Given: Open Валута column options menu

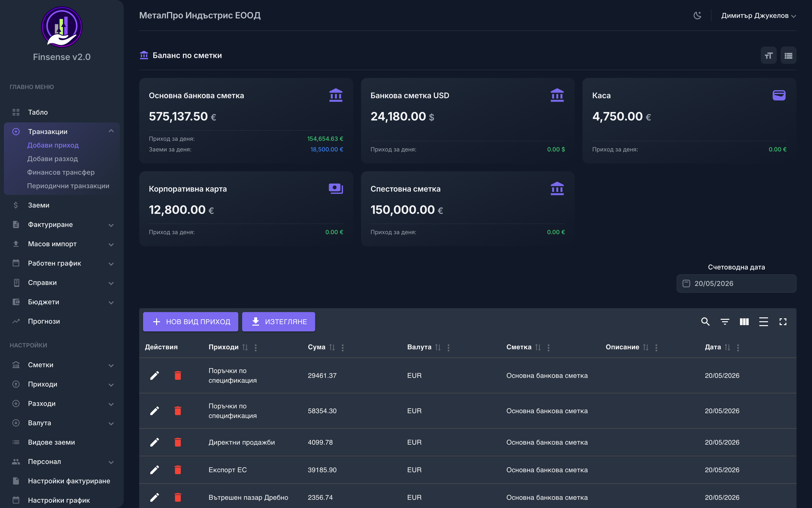Looking at the screenshot, I should pos(448,347).
